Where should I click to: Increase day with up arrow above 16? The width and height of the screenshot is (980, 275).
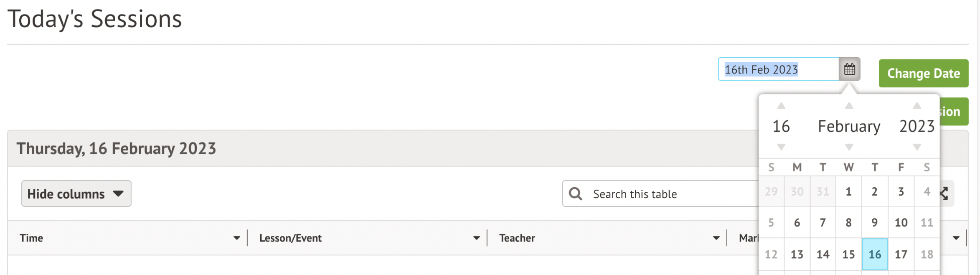[781, 106]
